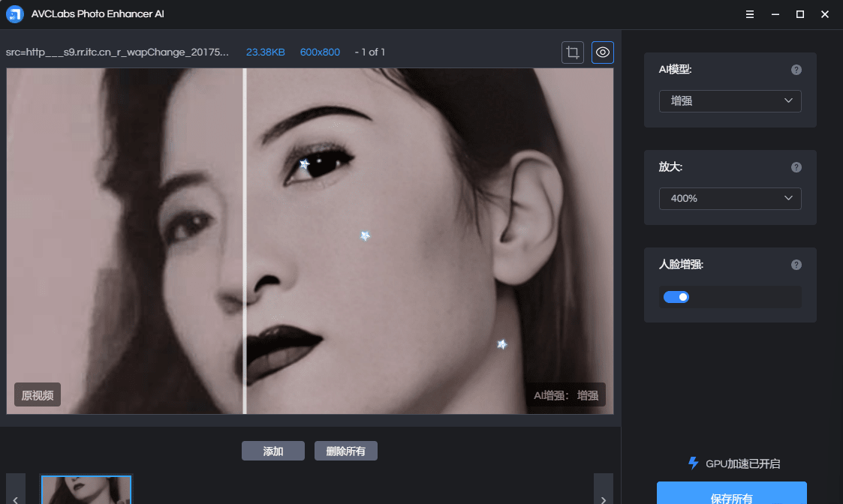Go to next thumbnails with right arrow

[604, 490]
